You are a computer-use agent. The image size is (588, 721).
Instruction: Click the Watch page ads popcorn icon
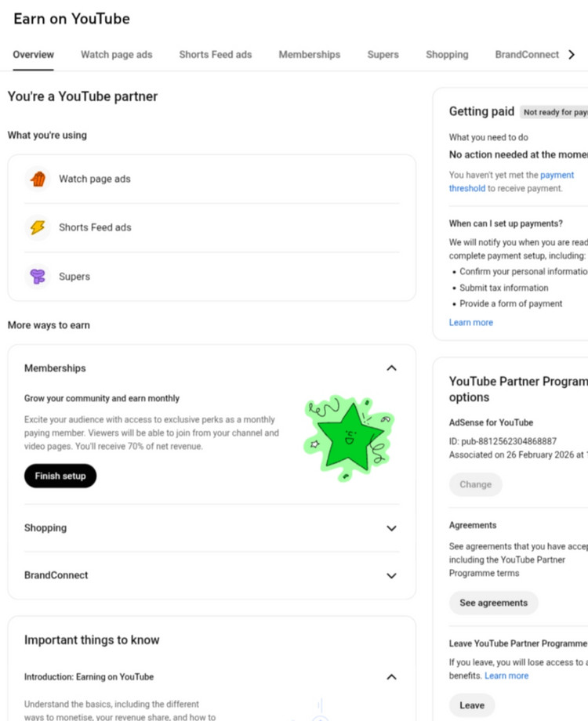tap(38, 179)
